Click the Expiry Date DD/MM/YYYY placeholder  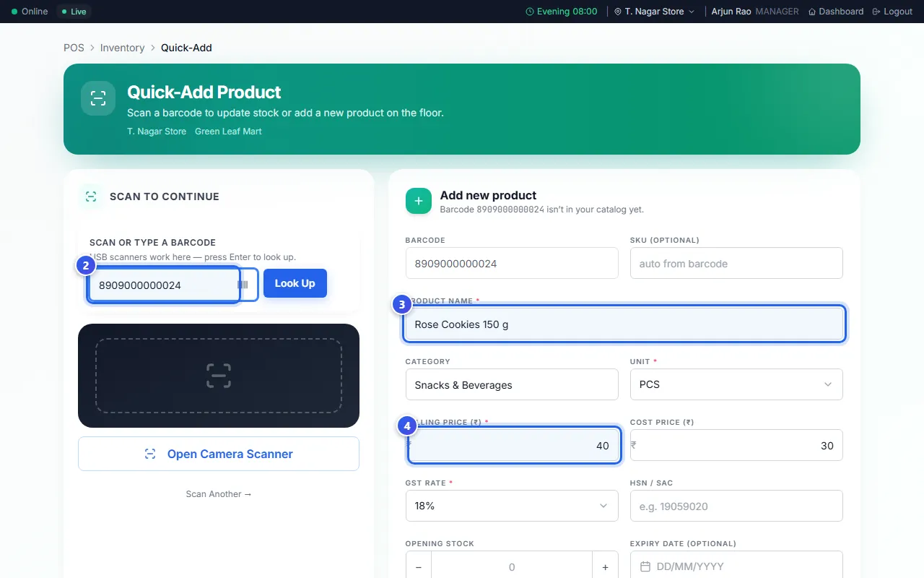[690, 566]
